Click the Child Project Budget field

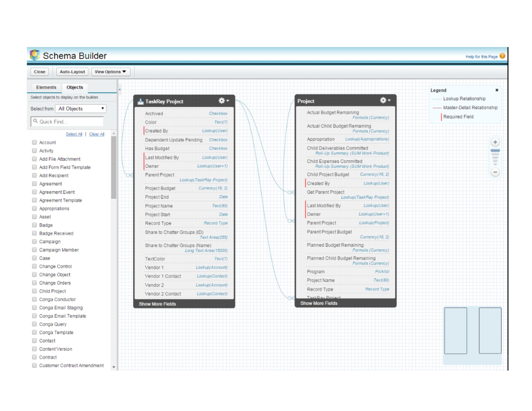[x=348, y=174]
